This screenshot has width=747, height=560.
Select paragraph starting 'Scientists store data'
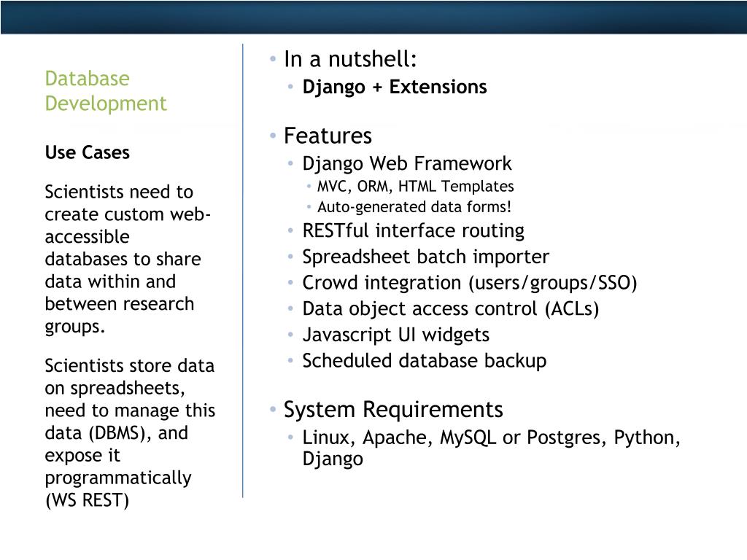(x=130, y=433)
